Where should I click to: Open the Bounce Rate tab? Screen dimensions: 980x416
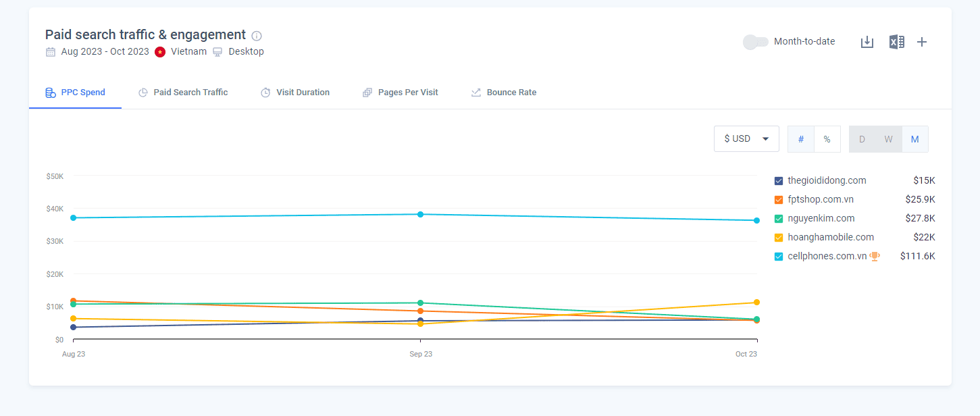504,93
